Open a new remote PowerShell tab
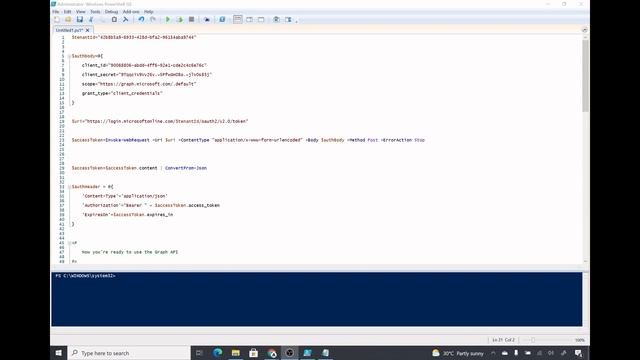Screen dimensions: 640x360 click(x=207, y=20)
